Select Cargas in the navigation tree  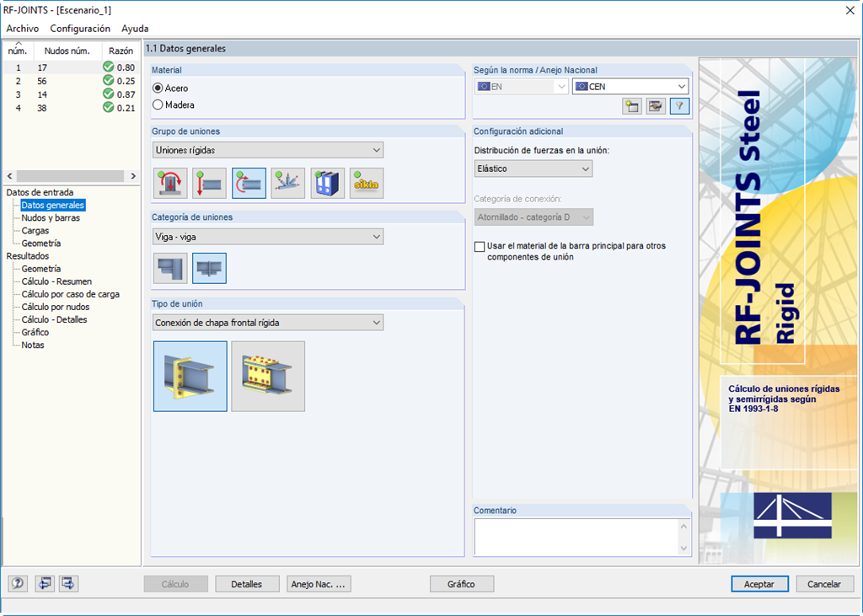35,231
